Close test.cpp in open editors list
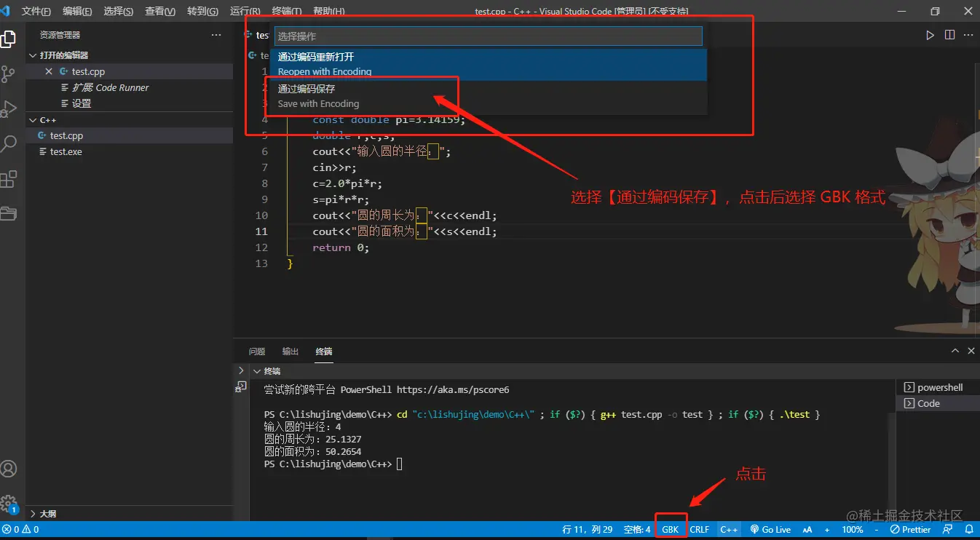This screenshot has height=540, width=980. [x=49, y=71]
